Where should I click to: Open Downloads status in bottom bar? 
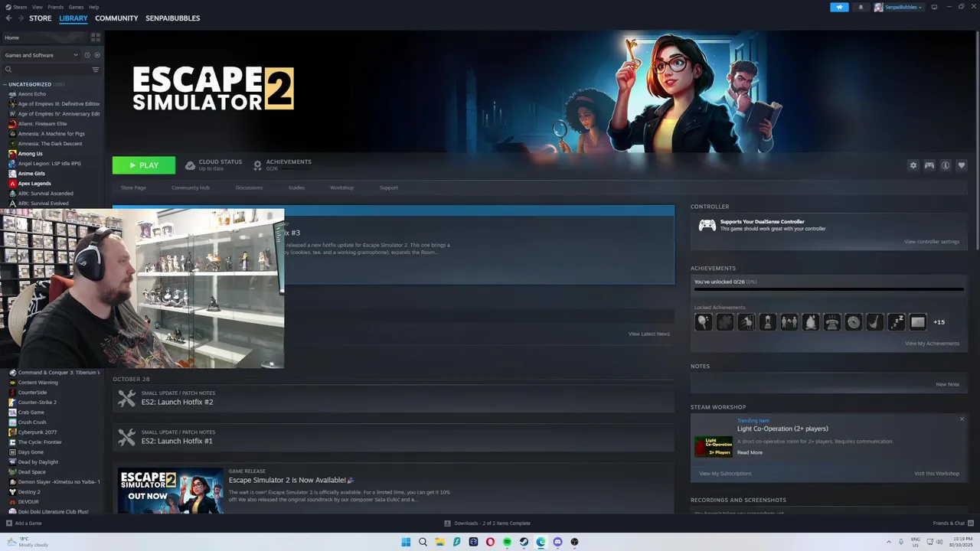(x=488, y=523)
